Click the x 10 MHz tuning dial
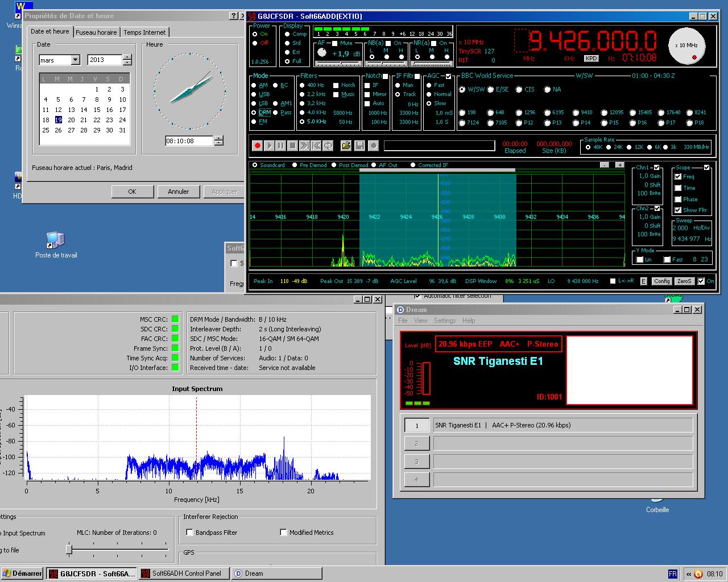Screen dimensions: 728x582 [686, 46]
